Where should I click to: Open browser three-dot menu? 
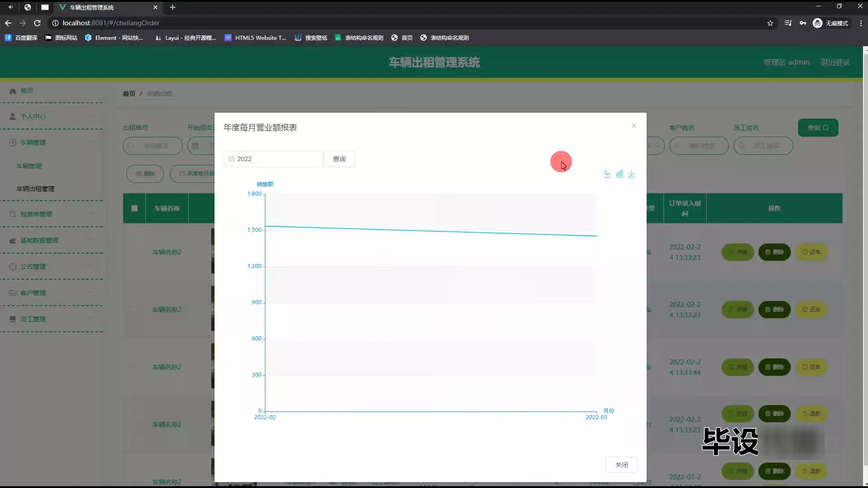(861, 23)
